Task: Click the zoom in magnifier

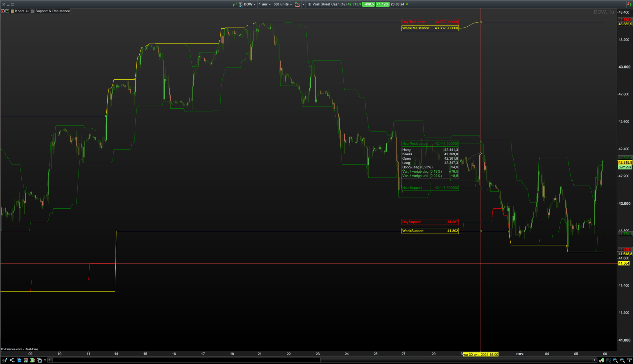Action: coord(622,360)
